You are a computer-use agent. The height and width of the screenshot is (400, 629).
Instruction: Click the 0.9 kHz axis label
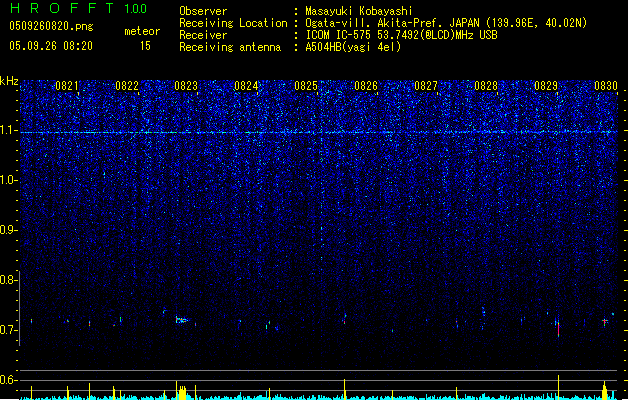point(9,230)
